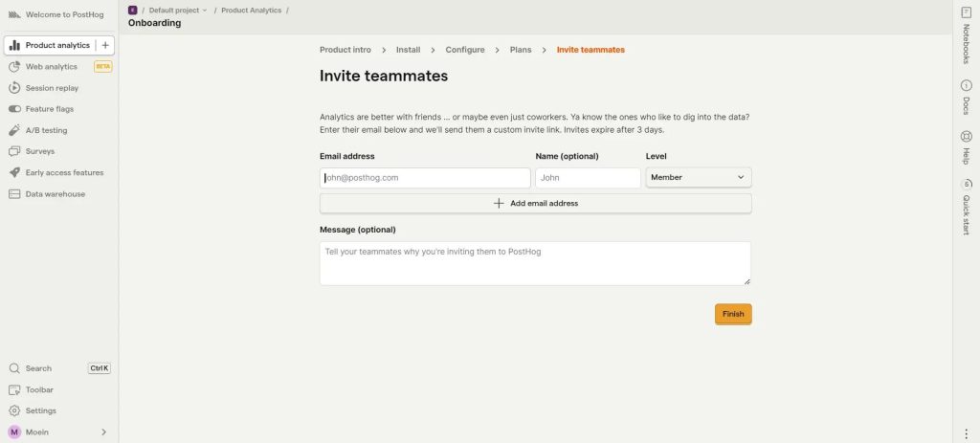Select the Invite teammates step
Image resolution: width=980 pixels, height=443 pixels.
coord(590,50)
